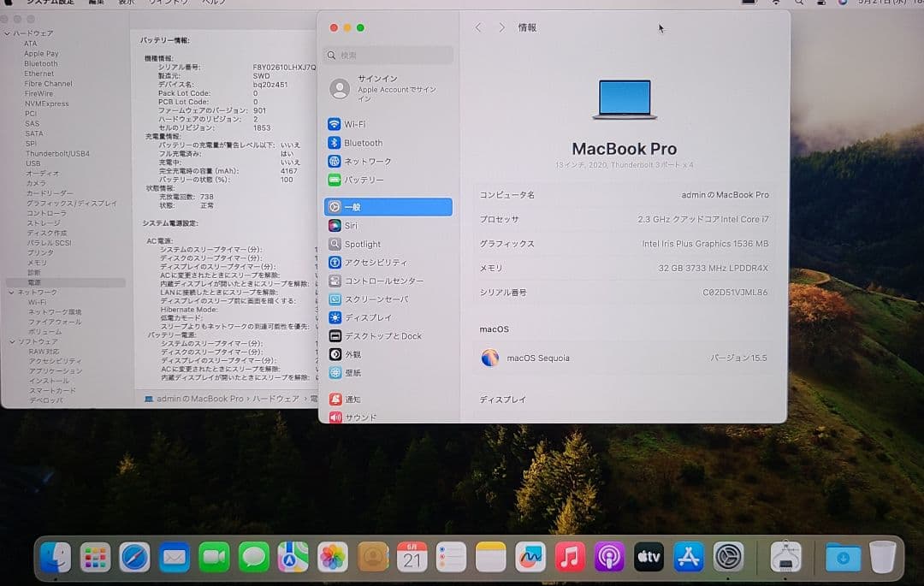This screenshot has height=586, width=924.
Task: Open Podcasts from the Dock
Action: coord(609,557)
